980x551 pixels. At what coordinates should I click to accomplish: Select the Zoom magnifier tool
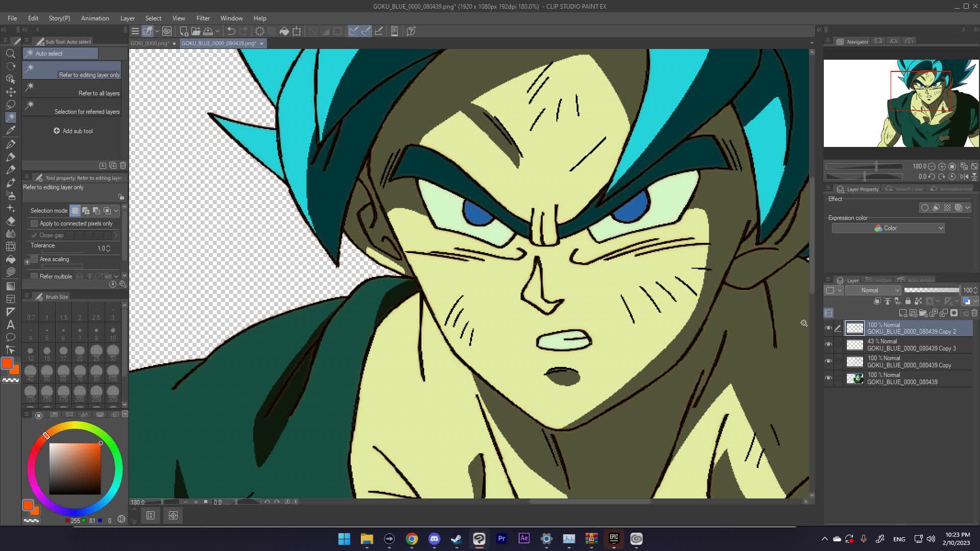pos(10,53)
